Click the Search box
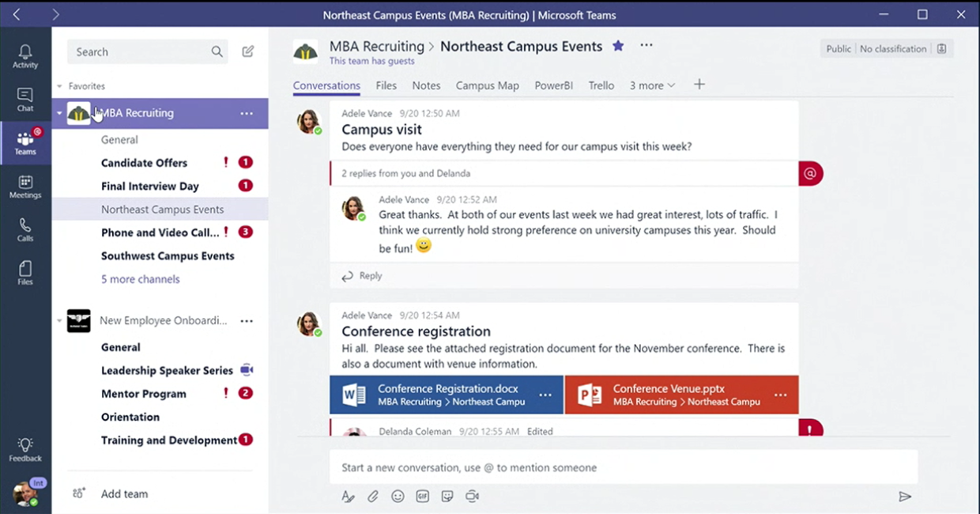This screenshot has width=980, height=514. coord(148,51)
